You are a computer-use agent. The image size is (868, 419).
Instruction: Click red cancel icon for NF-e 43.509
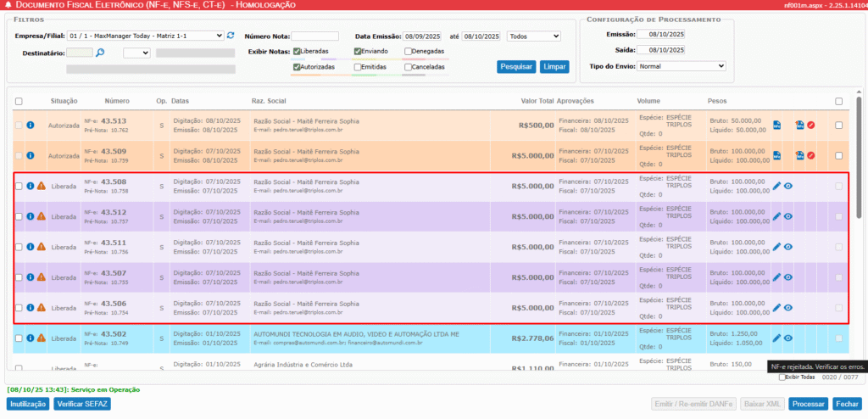pyautogui.click(x=810, y=156)
